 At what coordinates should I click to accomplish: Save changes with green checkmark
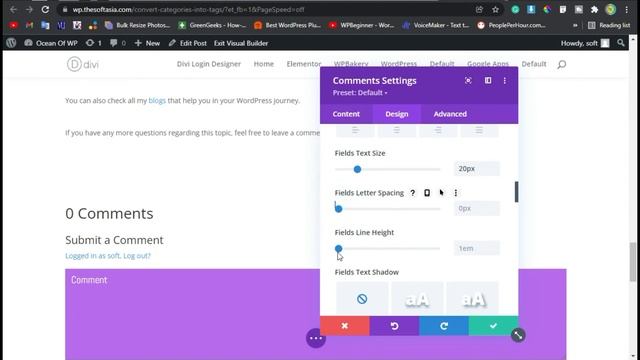[493, 326]
